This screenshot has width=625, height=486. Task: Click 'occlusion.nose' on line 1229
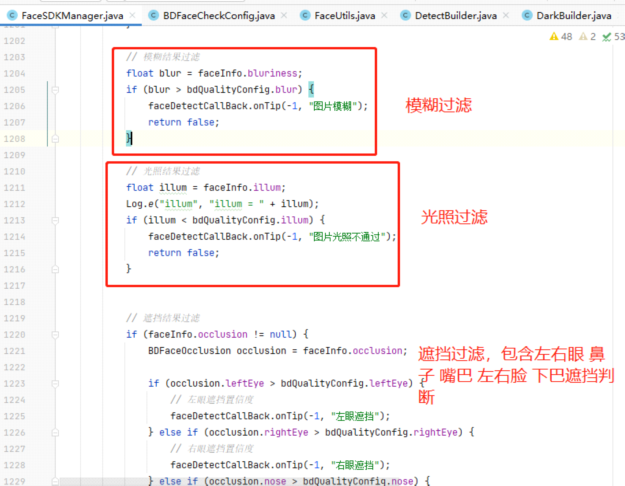[248, 481]
